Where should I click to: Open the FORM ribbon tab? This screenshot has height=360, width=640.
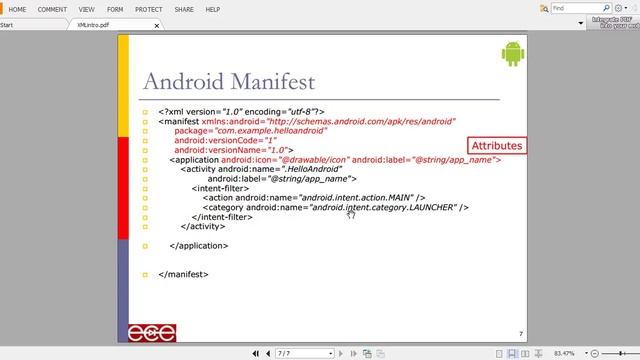115,9
